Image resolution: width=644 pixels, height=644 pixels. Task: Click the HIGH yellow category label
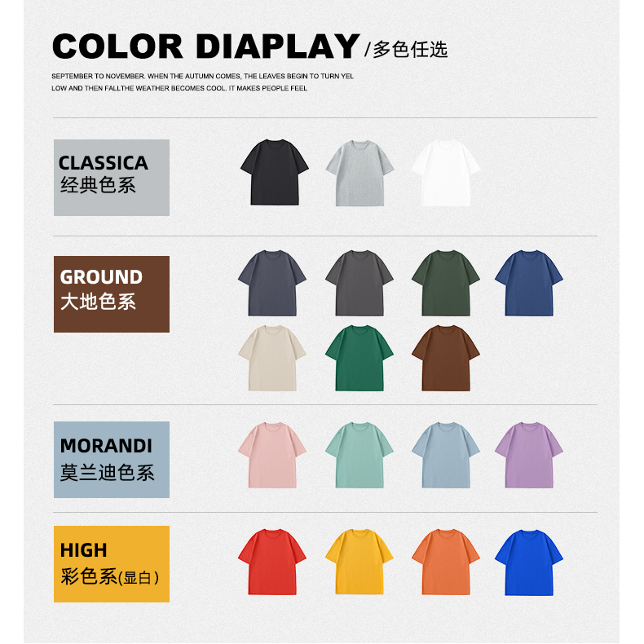[x=112, y=564]
